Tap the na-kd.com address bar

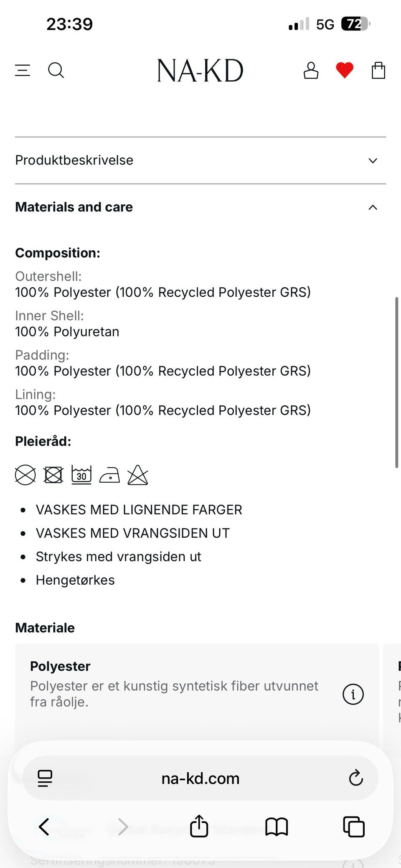200,778
